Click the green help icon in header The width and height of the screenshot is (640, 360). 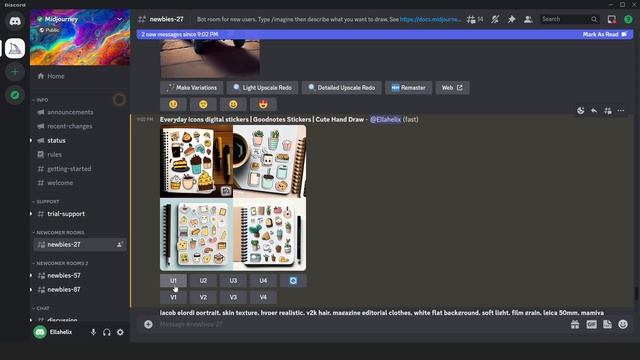coord(628,19)
